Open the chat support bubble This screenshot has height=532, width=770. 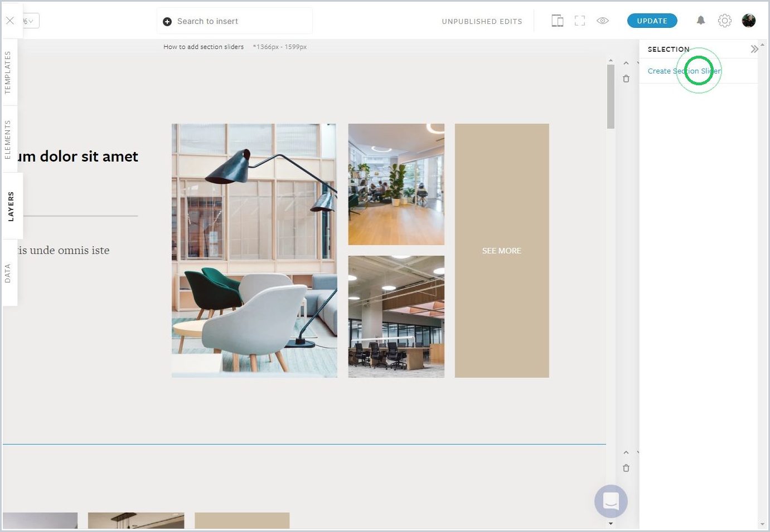click(611, 501)
